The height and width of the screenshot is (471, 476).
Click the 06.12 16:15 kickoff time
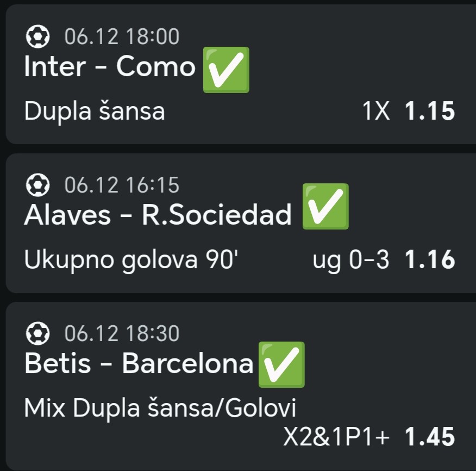click(122, 185)
